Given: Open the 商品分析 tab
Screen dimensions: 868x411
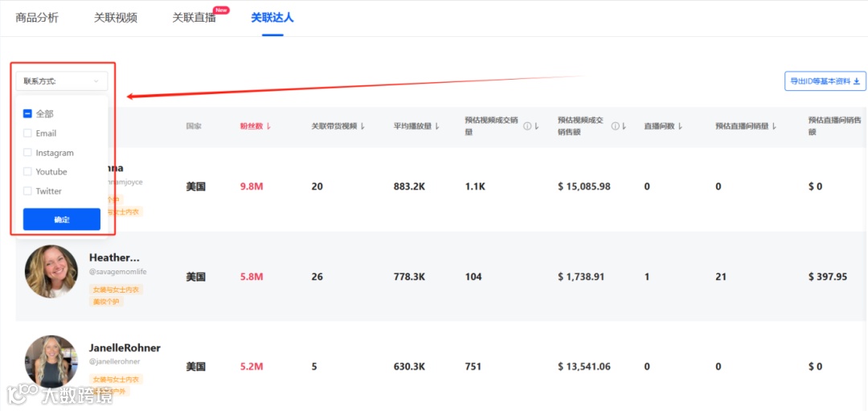Looking at the screenshot, I should 37,18.
